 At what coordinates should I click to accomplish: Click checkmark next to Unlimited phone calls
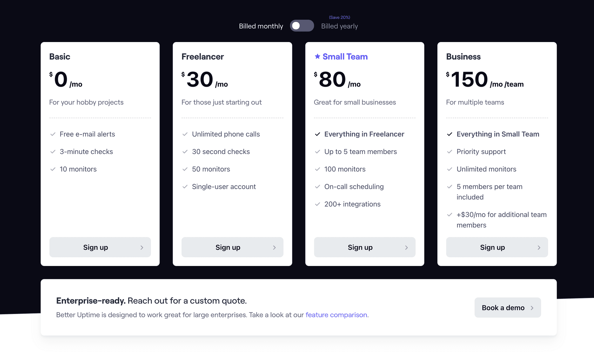click(185, 134)
